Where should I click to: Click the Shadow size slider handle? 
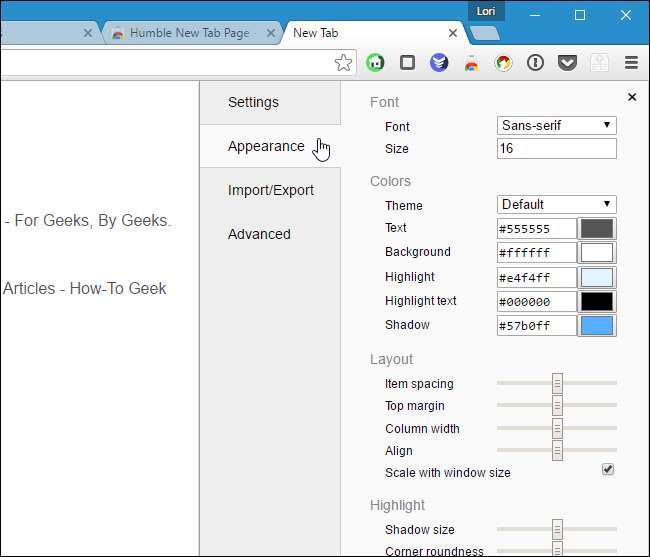(557, 529)
